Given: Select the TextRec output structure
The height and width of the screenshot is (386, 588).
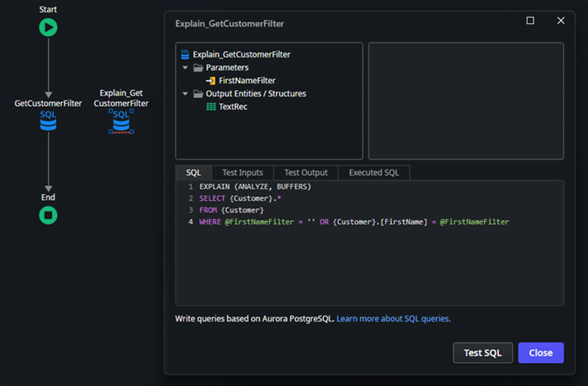Looking at the screenshot, I should pyautogui.click(x=233, y=107).
